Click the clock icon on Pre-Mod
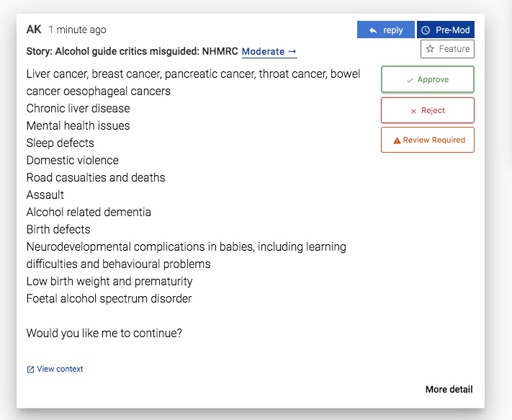The image size is (512, 420). pyautogui.click(x=426, y=30)
